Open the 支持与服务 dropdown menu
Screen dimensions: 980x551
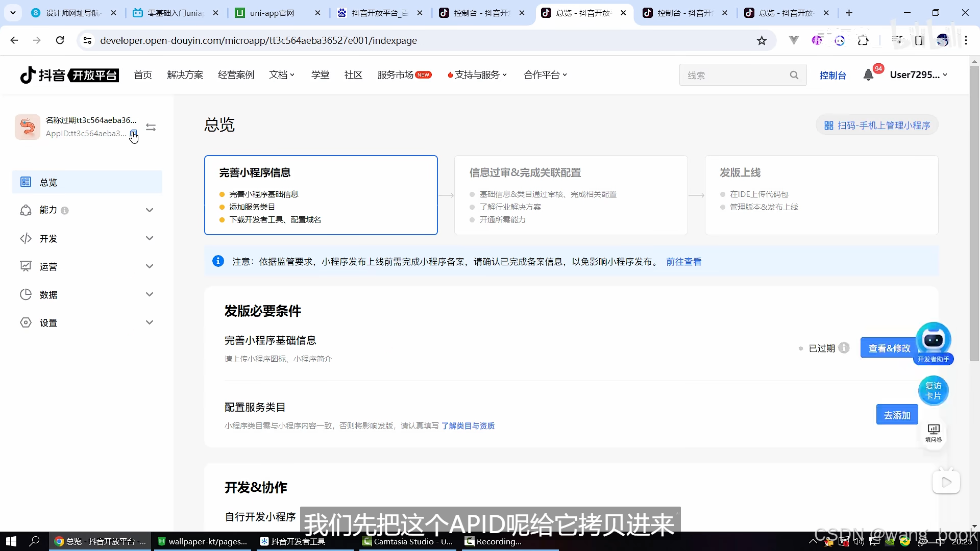point(477,75)
